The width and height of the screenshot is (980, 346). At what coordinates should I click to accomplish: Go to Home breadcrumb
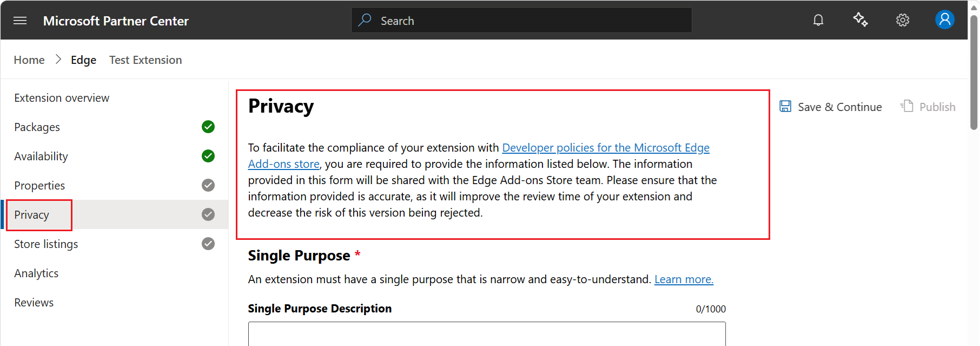pyautogui.click(x=29, y=60)
